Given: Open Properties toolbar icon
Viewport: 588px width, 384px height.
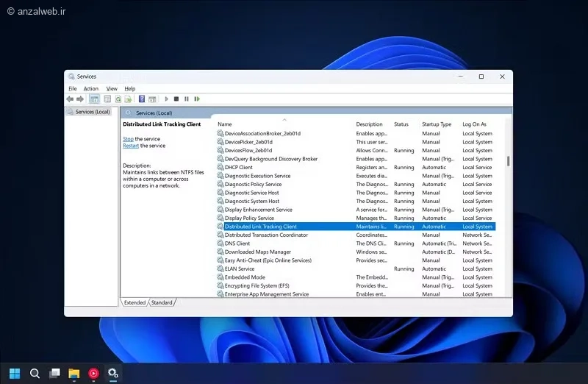Looking at the screenshot, I should [x=107, y=99].
